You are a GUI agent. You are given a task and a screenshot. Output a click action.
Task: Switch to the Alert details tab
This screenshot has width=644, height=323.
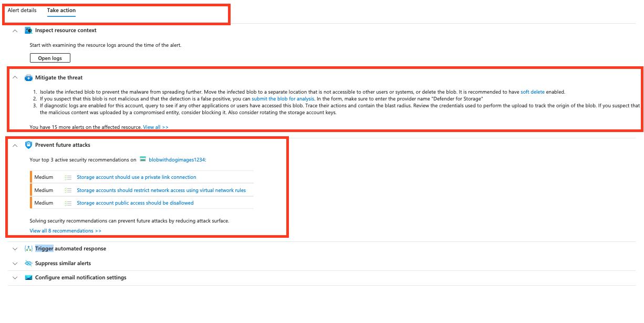pos(22,9)
